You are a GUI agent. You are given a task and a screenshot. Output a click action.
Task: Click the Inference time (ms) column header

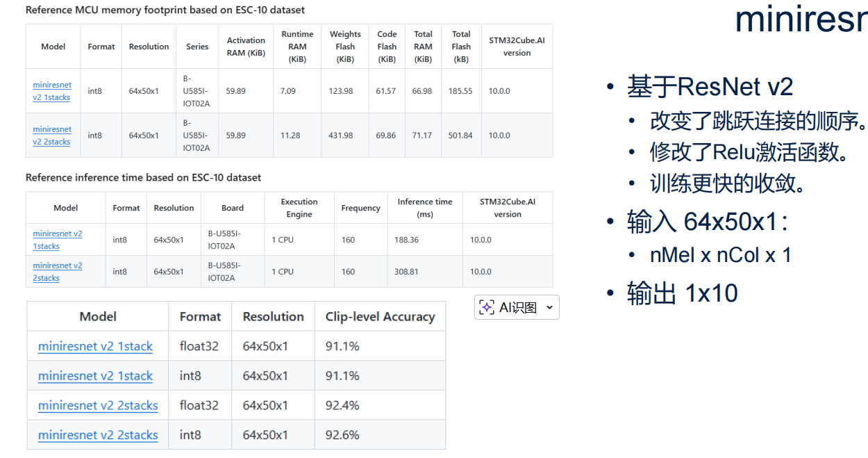click(424, 208)
